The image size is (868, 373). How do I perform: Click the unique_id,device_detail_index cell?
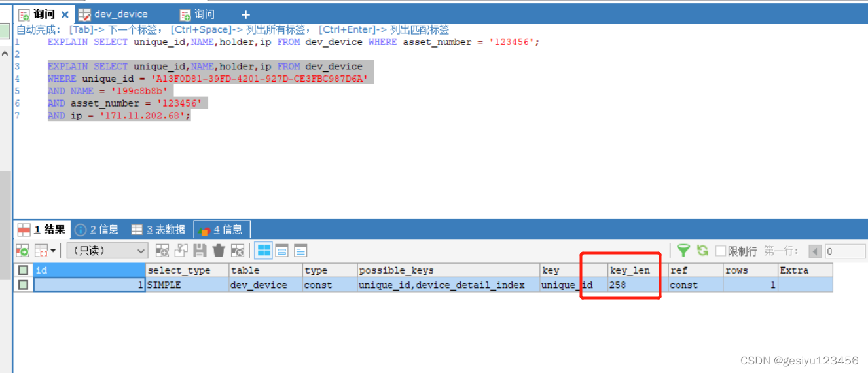[x=448, y=285]
